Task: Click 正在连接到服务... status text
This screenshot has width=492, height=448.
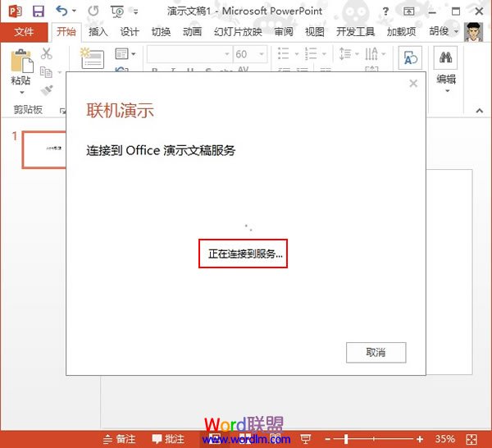Action: (246, 254)
